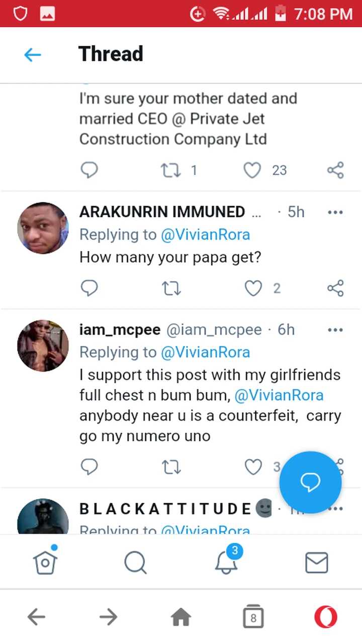Retweet the 'How many your papa get?' reply
362x644 pixels.
[171, 288]
